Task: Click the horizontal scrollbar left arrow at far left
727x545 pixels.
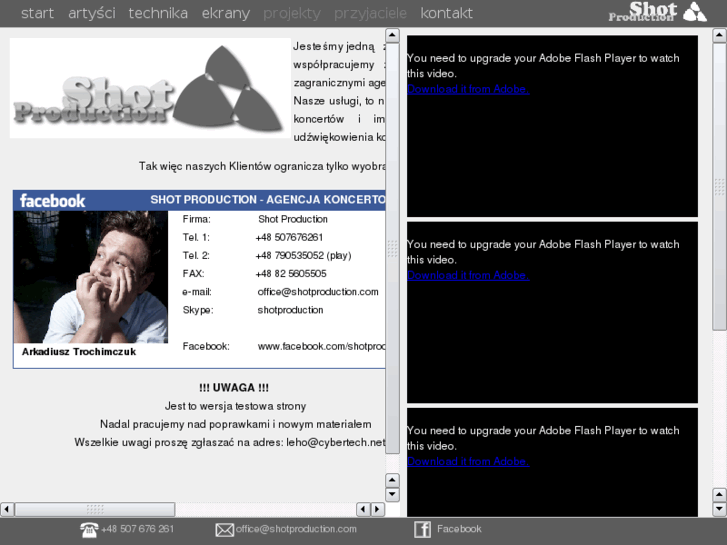Action: (6, 509)
